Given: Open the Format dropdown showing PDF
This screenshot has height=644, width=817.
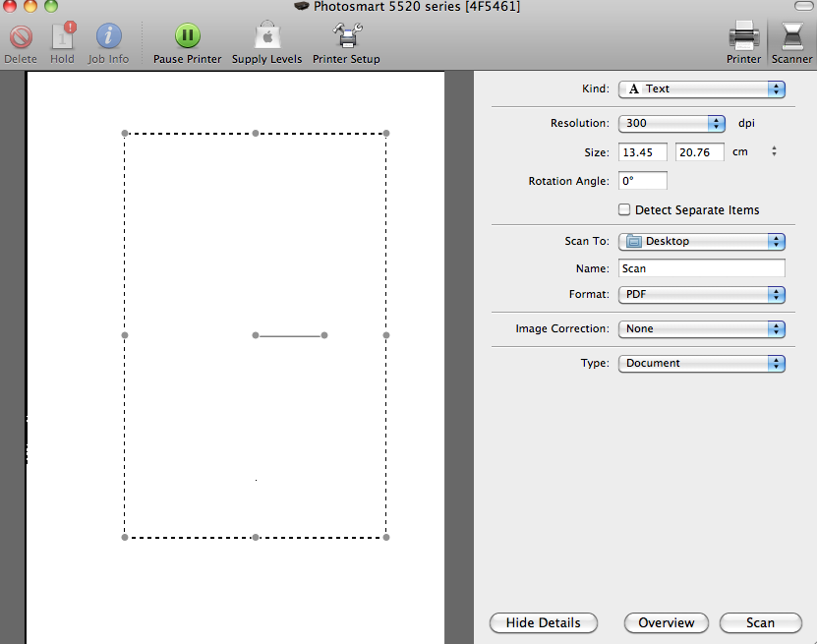Looking at the screenshot, I should [x=701, y=294].
